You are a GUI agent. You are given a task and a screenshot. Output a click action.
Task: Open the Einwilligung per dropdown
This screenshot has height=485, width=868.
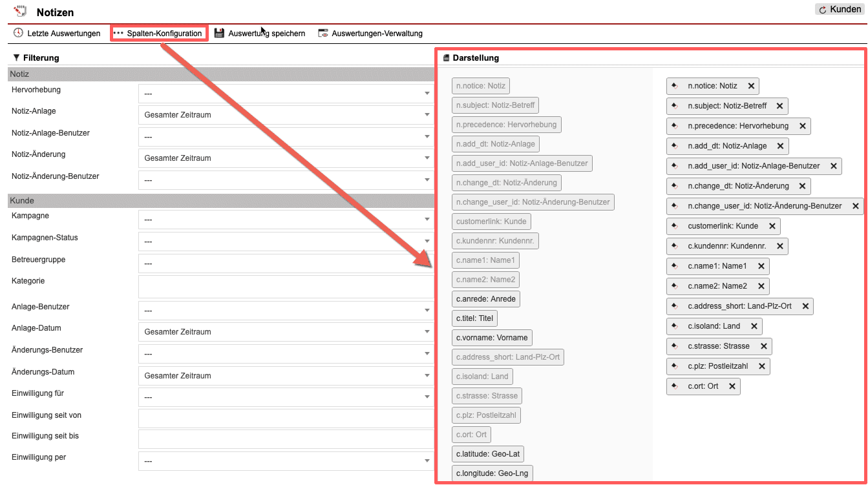285,461
